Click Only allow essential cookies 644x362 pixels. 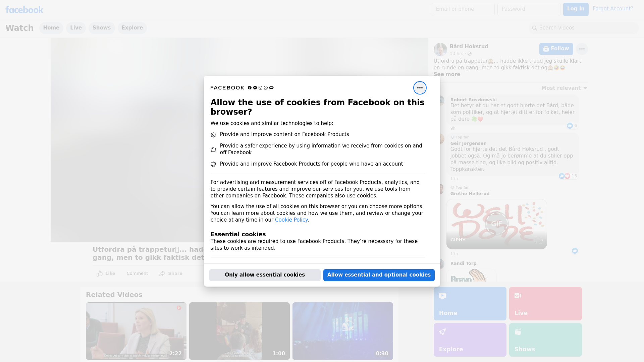pyautogui.click(x=265, y=275)
